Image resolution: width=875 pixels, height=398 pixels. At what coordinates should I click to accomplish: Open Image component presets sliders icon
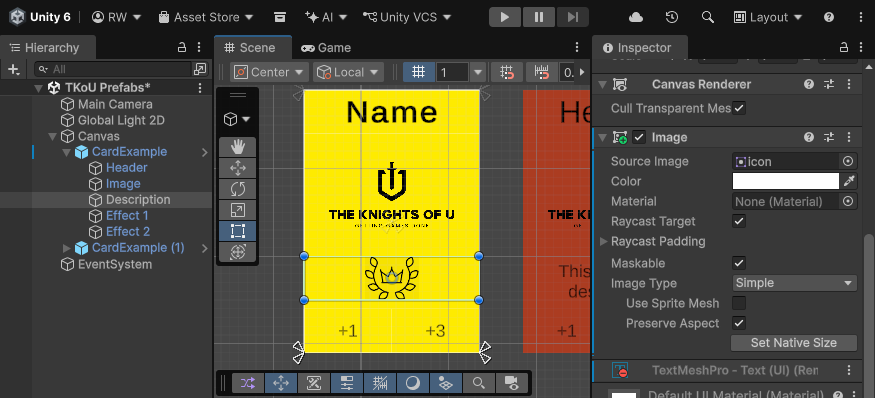(x=829, y=137)
